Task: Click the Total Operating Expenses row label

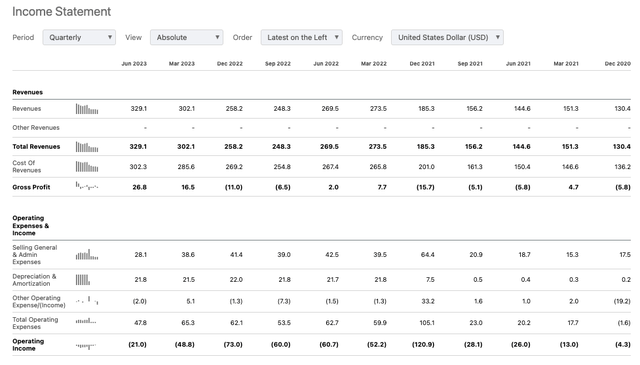Action: tap(35, 323)
